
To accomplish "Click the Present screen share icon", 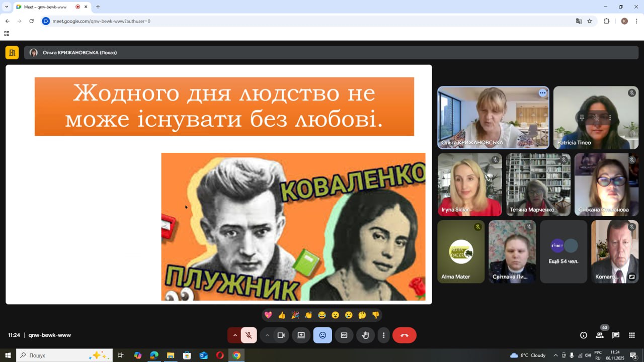I will 301,335.
